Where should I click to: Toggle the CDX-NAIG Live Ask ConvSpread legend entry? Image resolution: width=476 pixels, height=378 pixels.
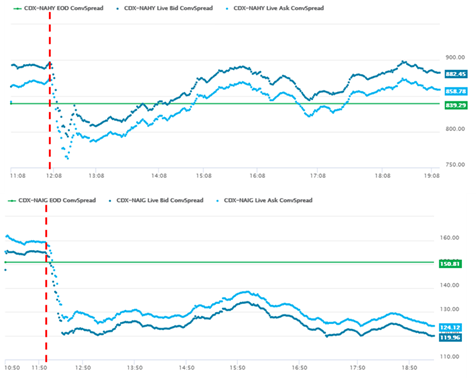tap(264, 200)
